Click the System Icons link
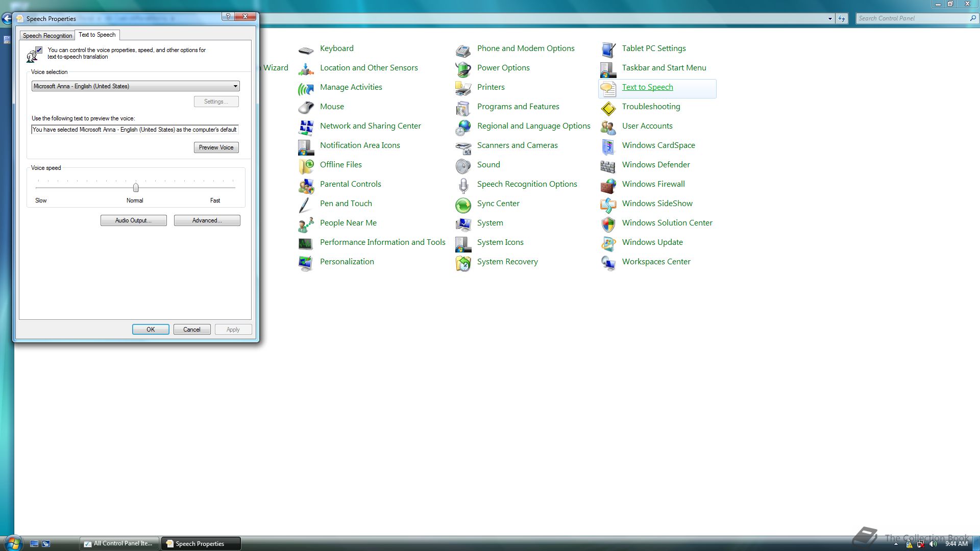This screenshot has width=980, height=551. point(500,242)
